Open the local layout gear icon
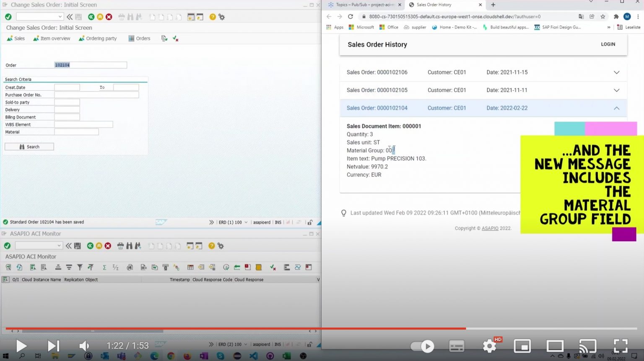The height and width of the screenshot is (361, 644). pyautogui.click(x=221, y=16)
